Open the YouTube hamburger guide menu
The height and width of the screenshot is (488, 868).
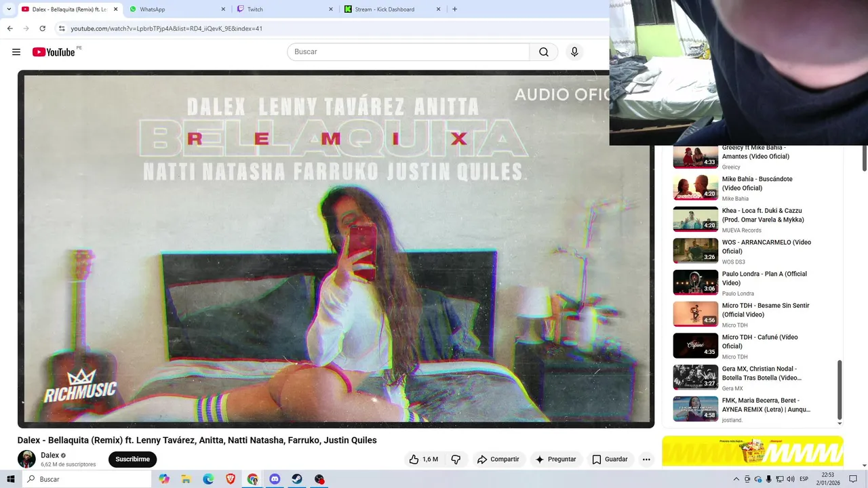click(16, 52)
